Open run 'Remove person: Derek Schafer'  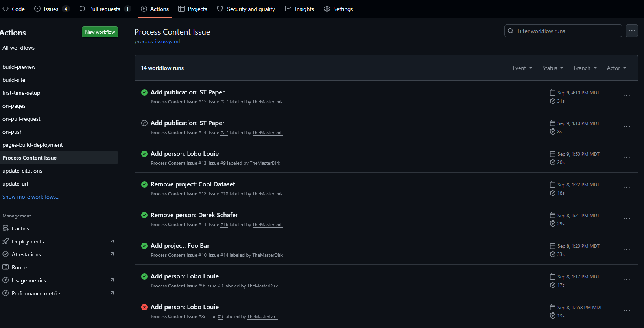point(194,215)
